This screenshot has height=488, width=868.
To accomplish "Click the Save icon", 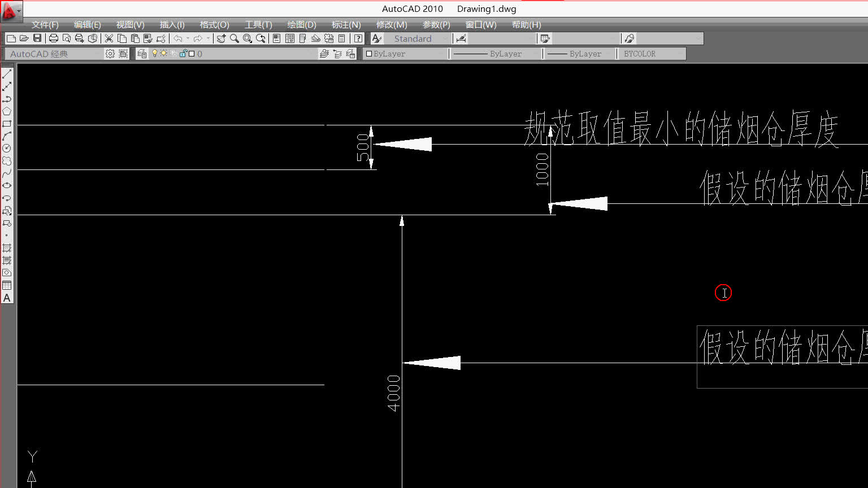I will coord(37,38).
